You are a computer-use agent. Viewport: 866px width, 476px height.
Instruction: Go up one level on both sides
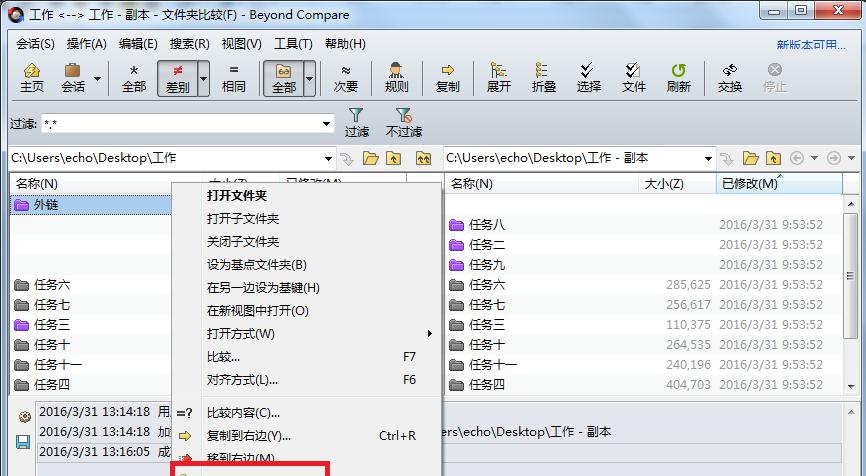pos(424,159)
